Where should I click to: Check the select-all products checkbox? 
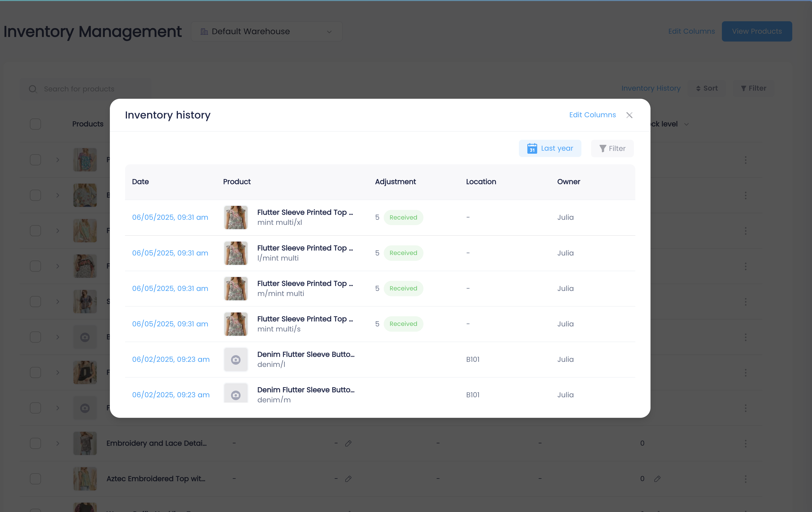pyautogui.click(x=35, y=124)
